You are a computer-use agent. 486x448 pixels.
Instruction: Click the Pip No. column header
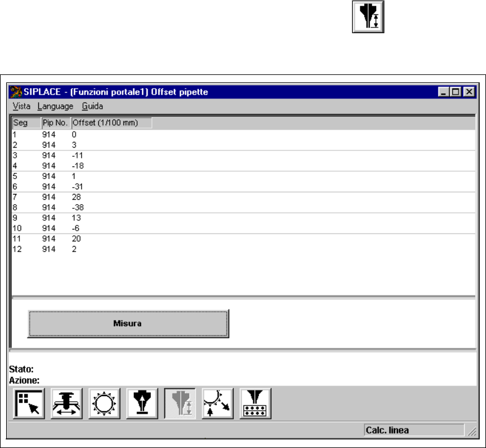[57, 123]
